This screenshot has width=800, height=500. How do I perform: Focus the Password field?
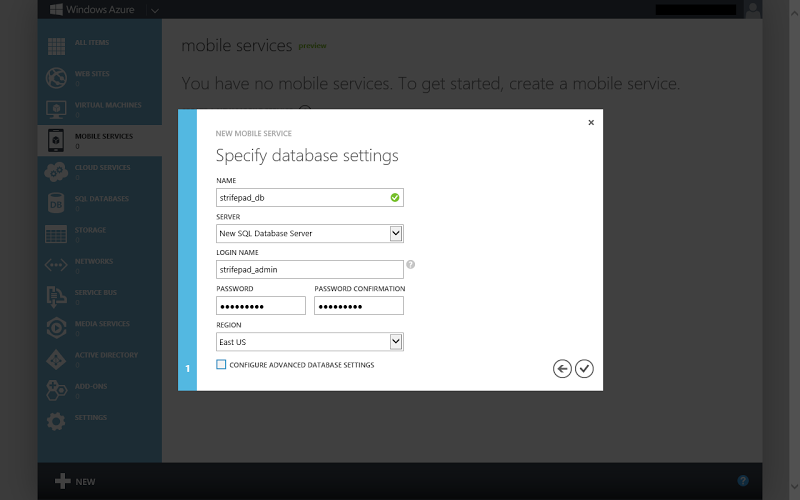click(x=261, y=306)
